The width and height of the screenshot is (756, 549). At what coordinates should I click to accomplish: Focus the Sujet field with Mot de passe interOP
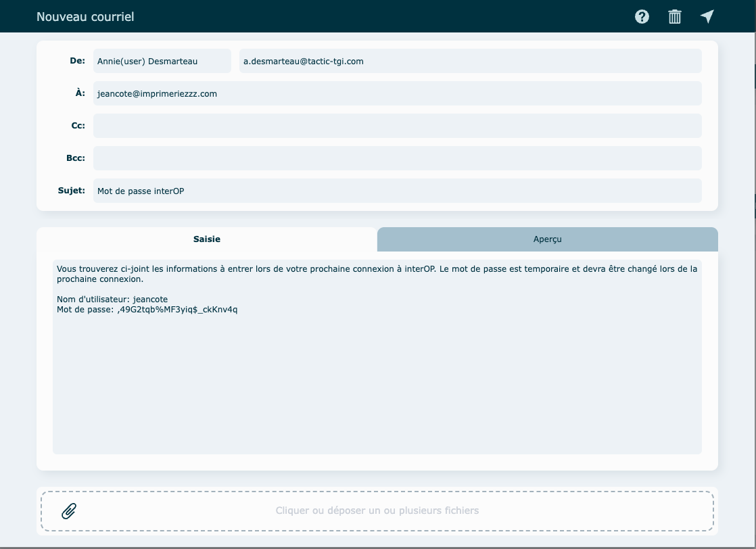pos(397,191)
